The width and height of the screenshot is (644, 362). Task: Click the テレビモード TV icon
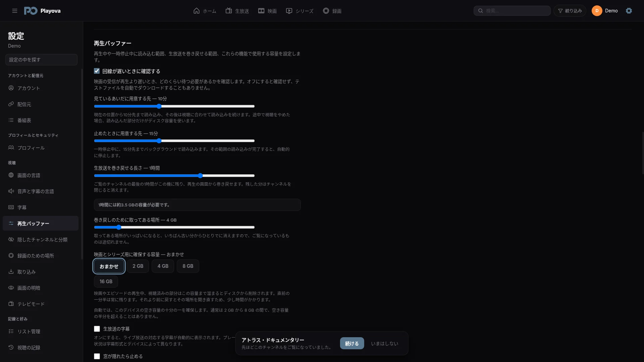[11, 304]
